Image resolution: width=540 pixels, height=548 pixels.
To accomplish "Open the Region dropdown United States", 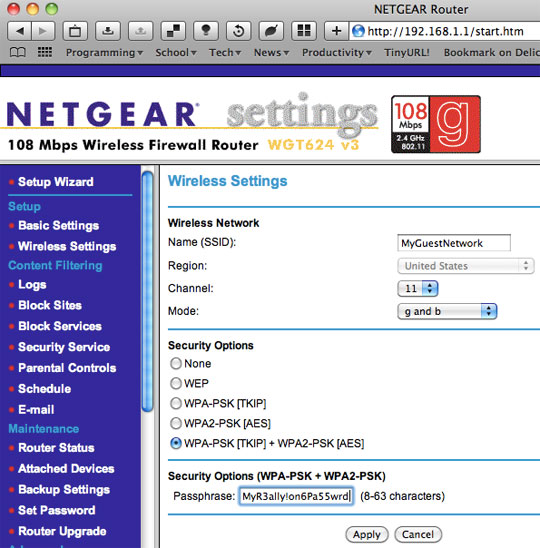I will (466, 266).
